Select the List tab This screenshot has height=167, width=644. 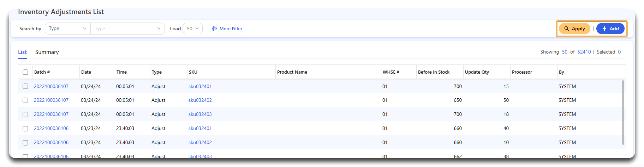[x=22, y=52]
